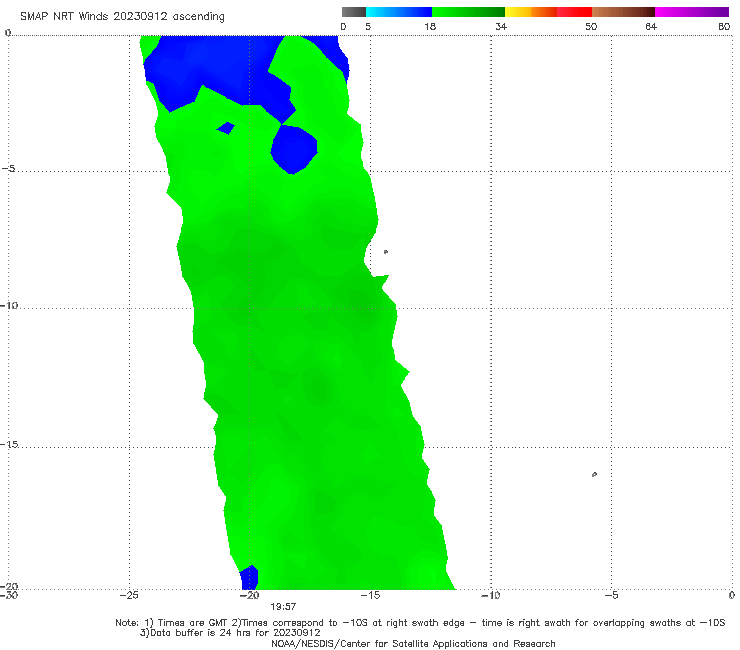Click the magenta-purple segment of the color bar

click(692, 12)
